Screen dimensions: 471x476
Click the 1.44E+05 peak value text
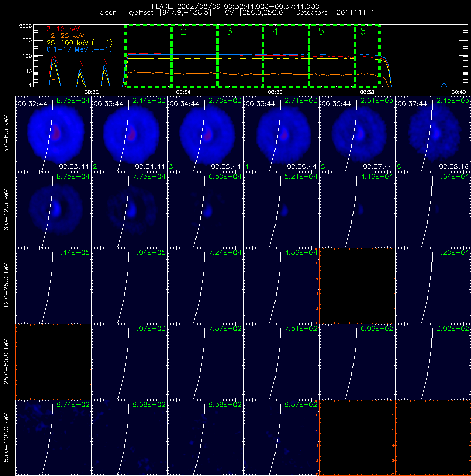[73, 252]
